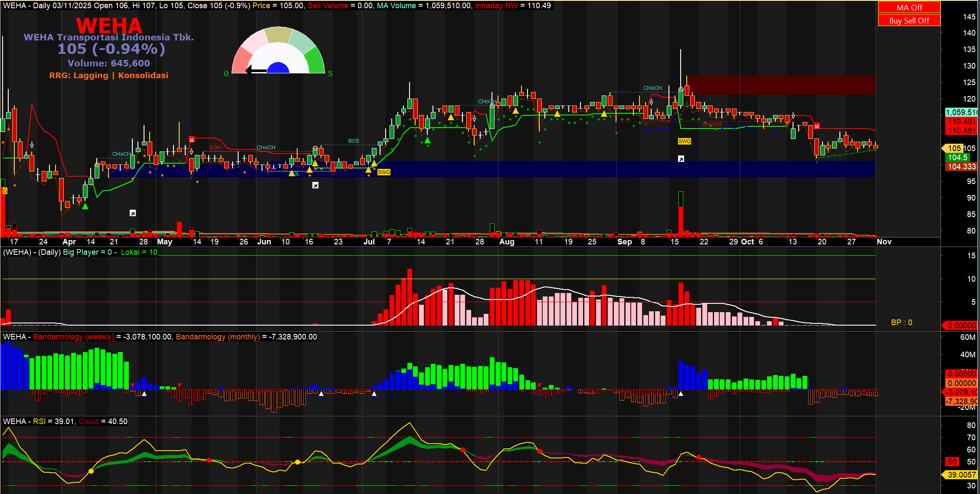Click the airplane icon below September SWG label
This screenshot has width=980, height=494.
(681, 159)
